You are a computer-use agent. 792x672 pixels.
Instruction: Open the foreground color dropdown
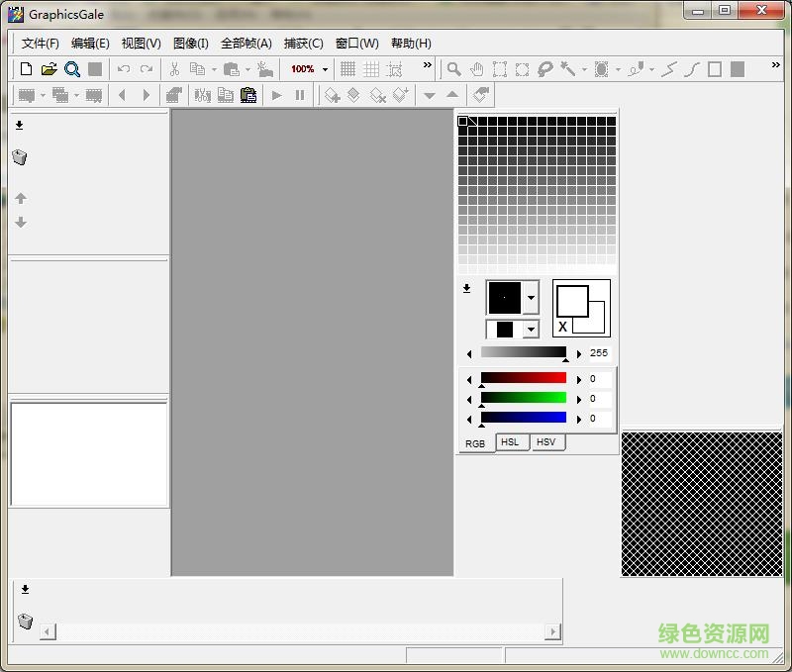point(530,299)
